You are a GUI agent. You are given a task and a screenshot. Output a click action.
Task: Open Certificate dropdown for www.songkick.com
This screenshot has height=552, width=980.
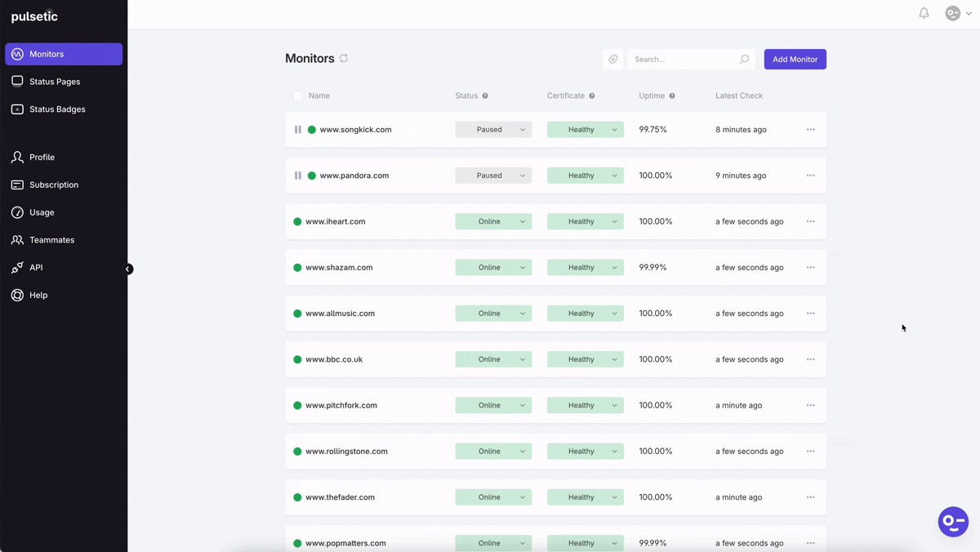tap(586, 130)
